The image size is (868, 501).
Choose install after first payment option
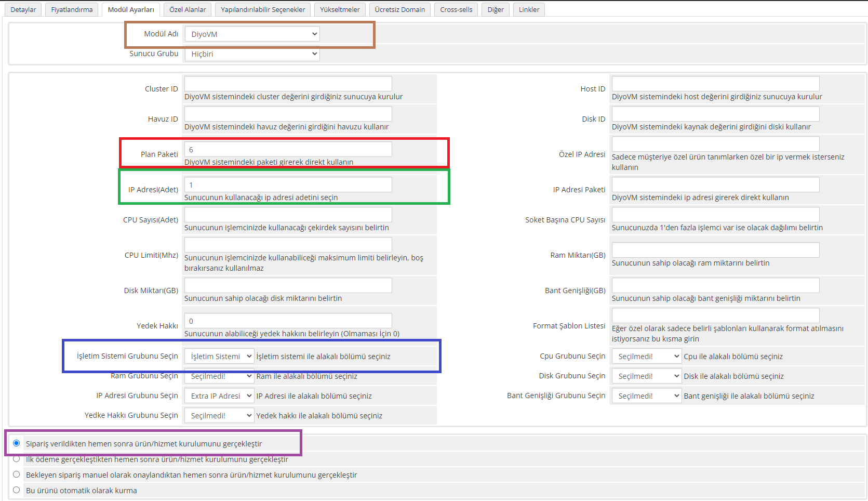click(x=16, y=459)
